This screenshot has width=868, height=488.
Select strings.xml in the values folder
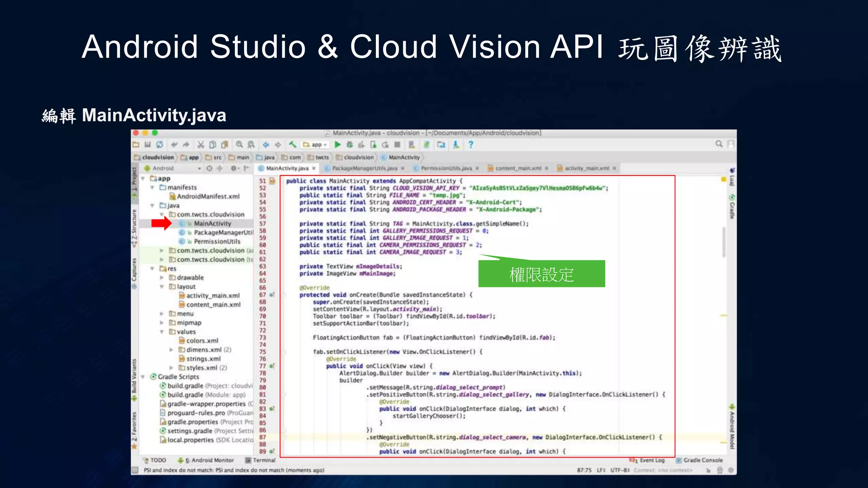200,359
